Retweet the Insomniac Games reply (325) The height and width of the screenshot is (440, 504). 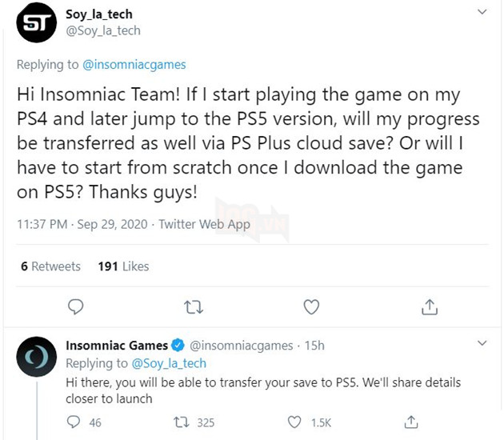[x=182, y=422]
